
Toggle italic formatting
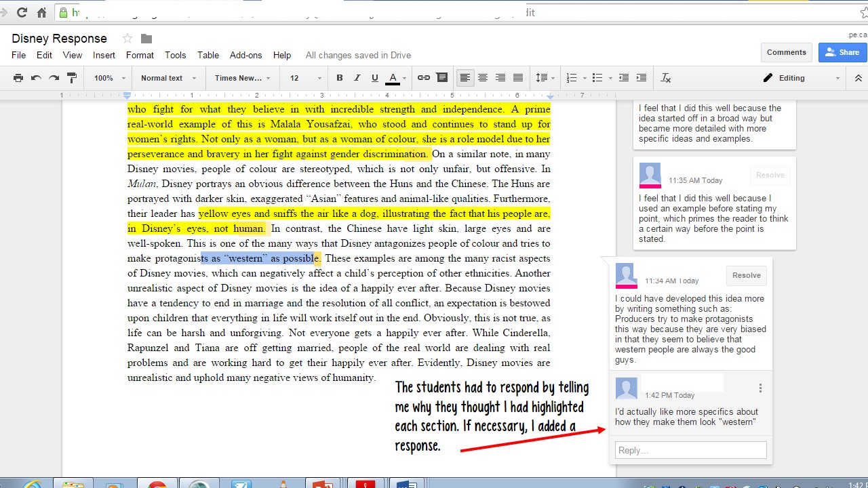coord(357,77)
